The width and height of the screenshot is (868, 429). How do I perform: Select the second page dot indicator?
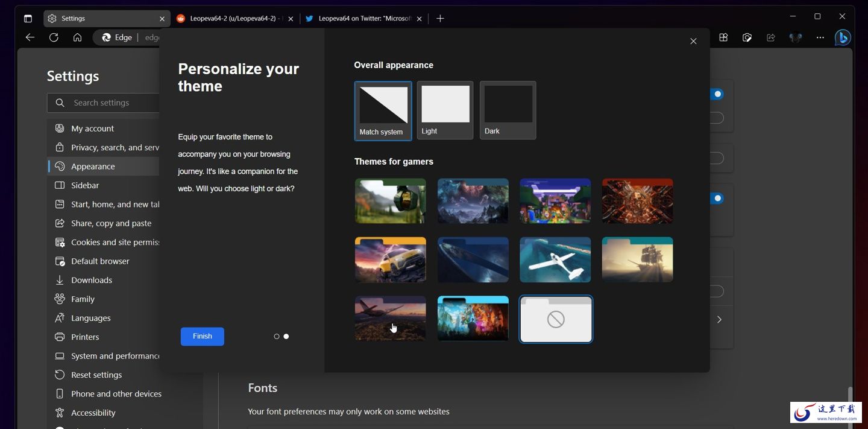pos(286,337)
